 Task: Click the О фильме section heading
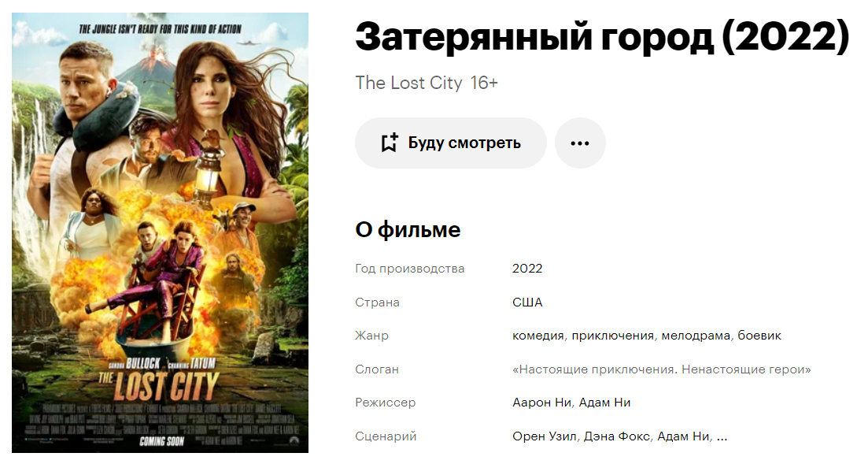click(408, 229)
